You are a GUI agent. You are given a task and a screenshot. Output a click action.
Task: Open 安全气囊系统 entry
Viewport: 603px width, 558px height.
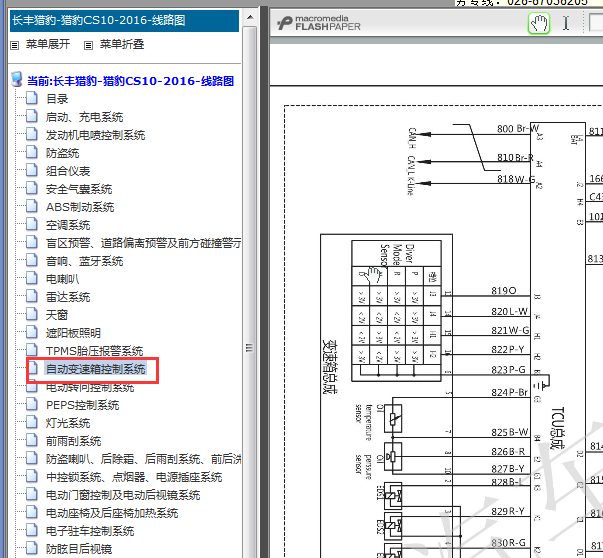point(79,189)
